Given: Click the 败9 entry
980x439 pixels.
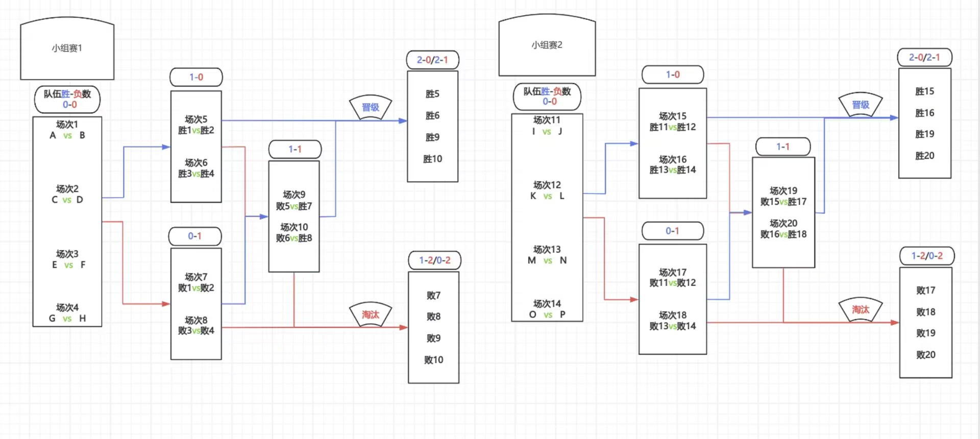Looking at the screenshot, I should [433, 338].
